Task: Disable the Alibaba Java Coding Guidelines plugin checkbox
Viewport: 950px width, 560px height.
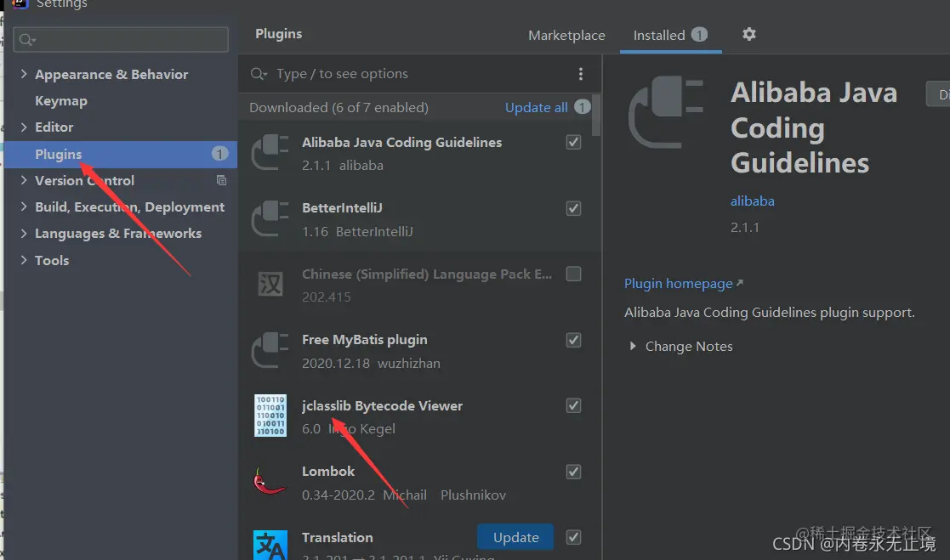Action: click(x=573, y=142)
